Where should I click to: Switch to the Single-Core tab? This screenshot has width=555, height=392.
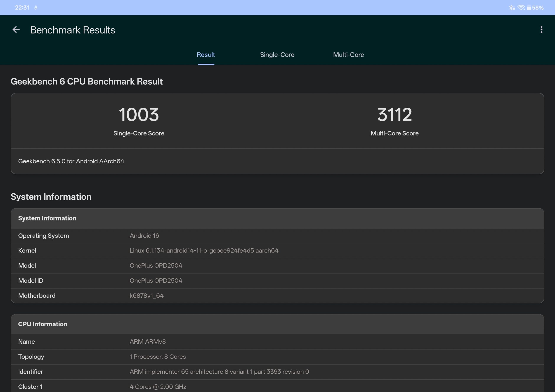[277, 55]
